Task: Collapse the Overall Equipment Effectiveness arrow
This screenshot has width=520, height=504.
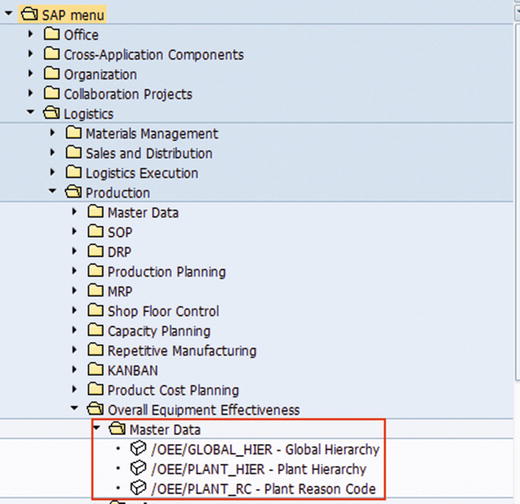Action: point(75,408)
